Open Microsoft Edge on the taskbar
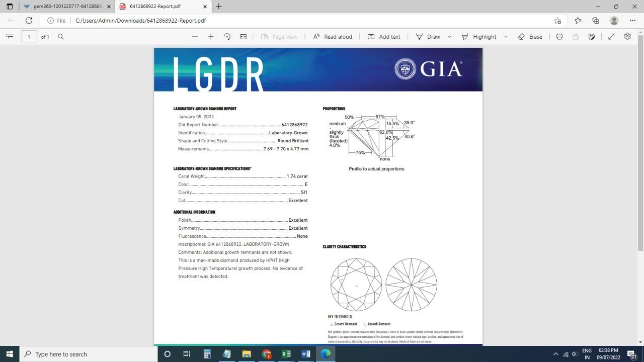 pos(326,354)
